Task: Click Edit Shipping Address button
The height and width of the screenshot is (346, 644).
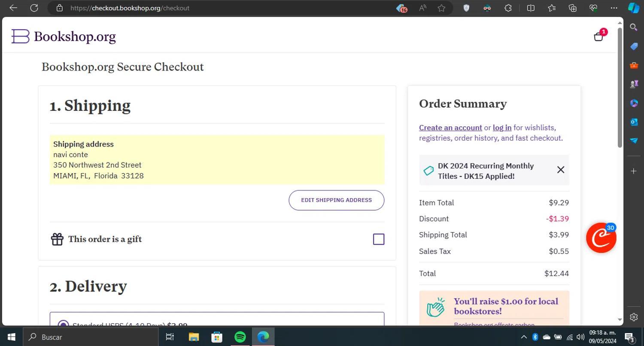Action: 336,200
